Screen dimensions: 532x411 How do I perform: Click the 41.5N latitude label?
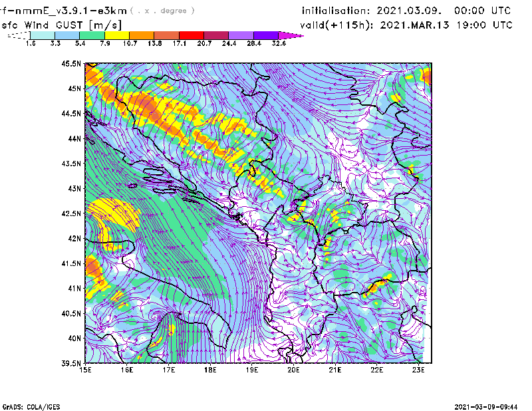(x=71, y=263)
